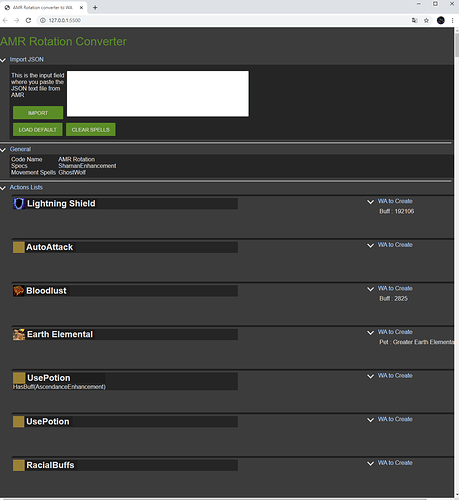Open the Chrome profile avatar
The height and width of the screenshot is (500, 459).
pyautogui.click(x=441, y=20)
